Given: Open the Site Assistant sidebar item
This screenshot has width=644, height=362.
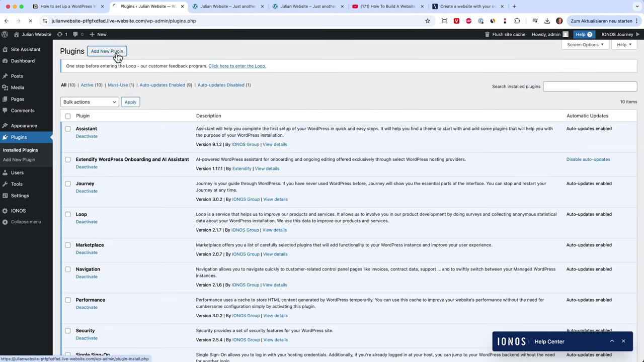Looking at the screenshot, I should point(26,49).
